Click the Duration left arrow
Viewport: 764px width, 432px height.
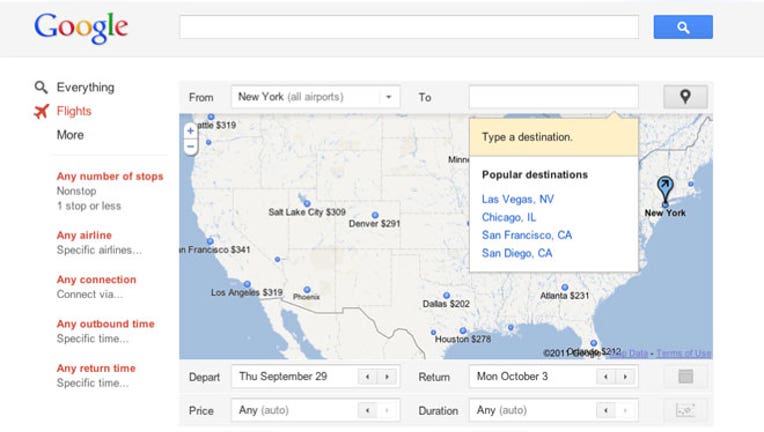pyautogui.click(x=606, y=411)
